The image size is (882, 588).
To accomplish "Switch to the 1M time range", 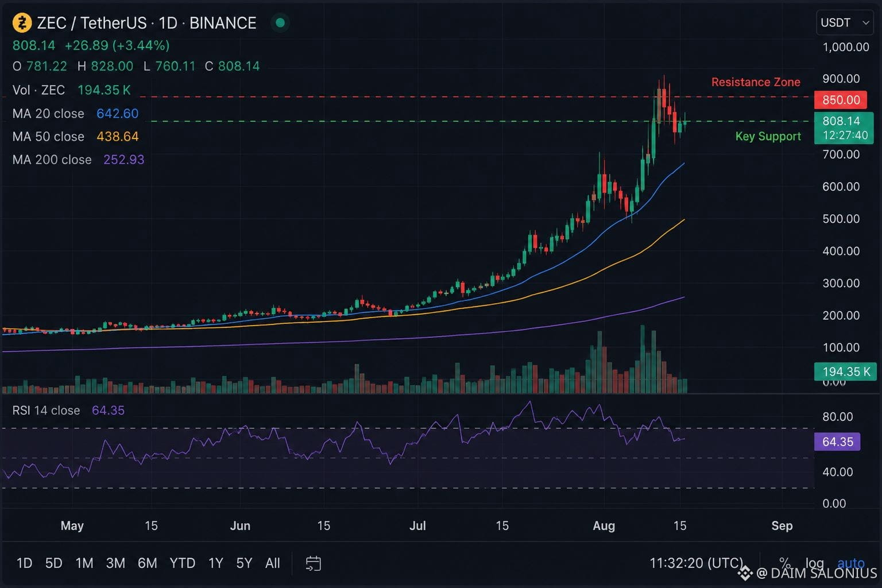I will tap(84, 563).
